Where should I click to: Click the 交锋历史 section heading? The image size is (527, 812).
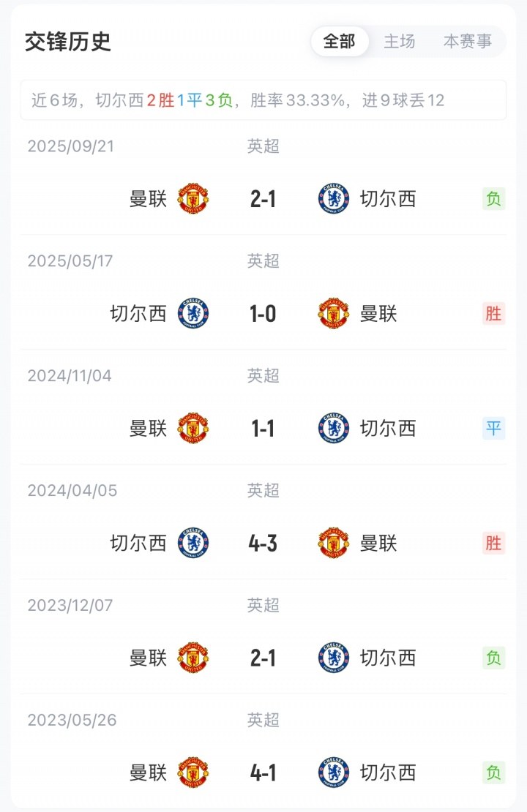(68, 42)
